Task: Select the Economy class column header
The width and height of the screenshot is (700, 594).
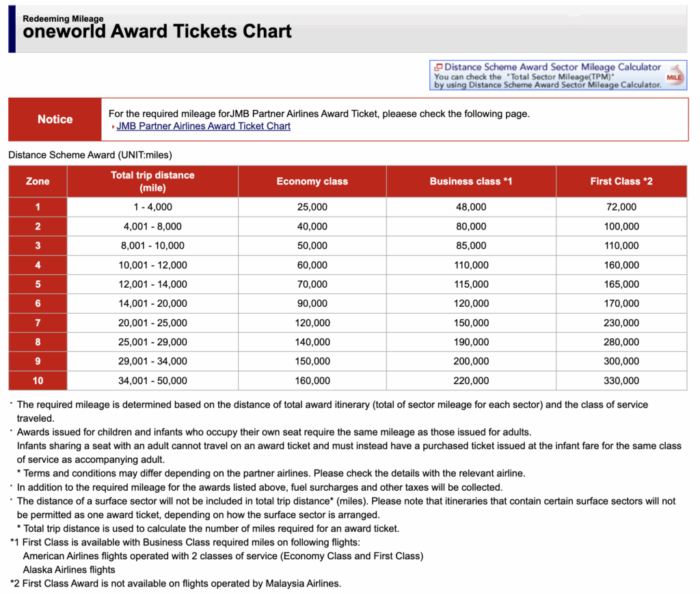Action: [312, 181]
